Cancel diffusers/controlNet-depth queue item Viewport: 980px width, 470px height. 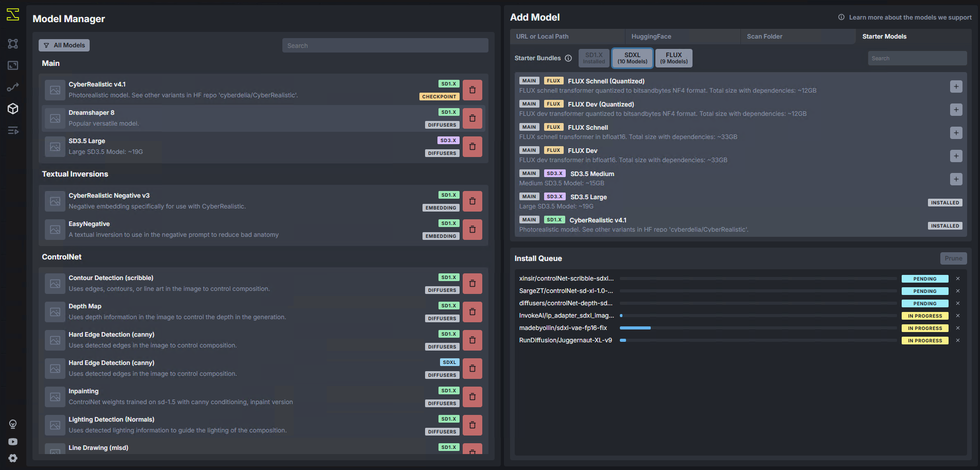(958, 303)
